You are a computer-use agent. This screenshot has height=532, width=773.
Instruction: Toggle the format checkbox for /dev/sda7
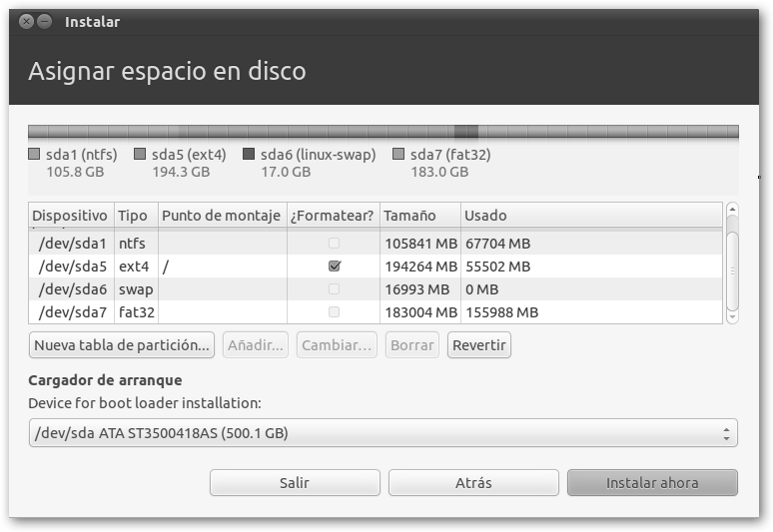335,312
